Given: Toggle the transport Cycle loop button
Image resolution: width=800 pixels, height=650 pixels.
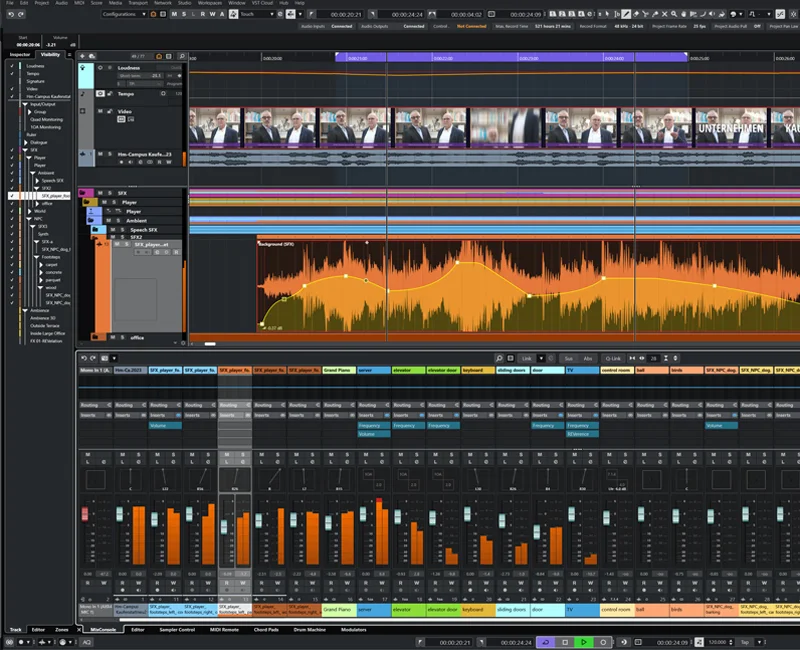Looking at the screenshot, I should click(x=545, y=641).
